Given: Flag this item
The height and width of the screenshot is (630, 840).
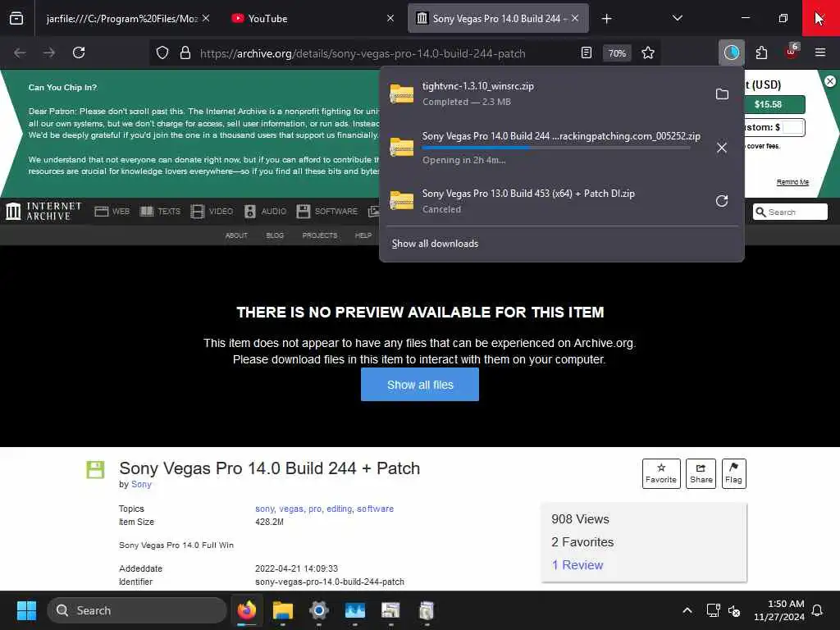Looking at the screenshot, I should tap(733, 473).
